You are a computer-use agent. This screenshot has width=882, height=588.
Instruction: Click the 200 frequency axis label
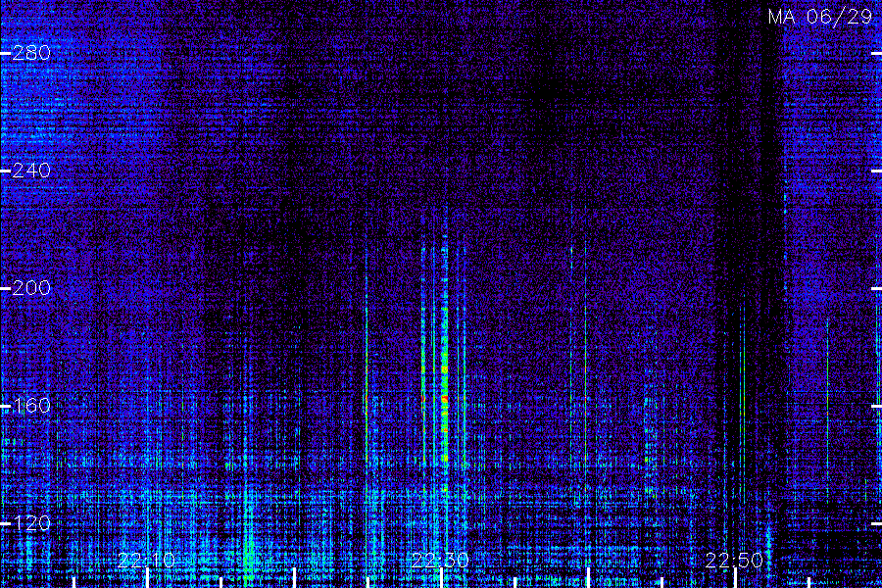31,288
